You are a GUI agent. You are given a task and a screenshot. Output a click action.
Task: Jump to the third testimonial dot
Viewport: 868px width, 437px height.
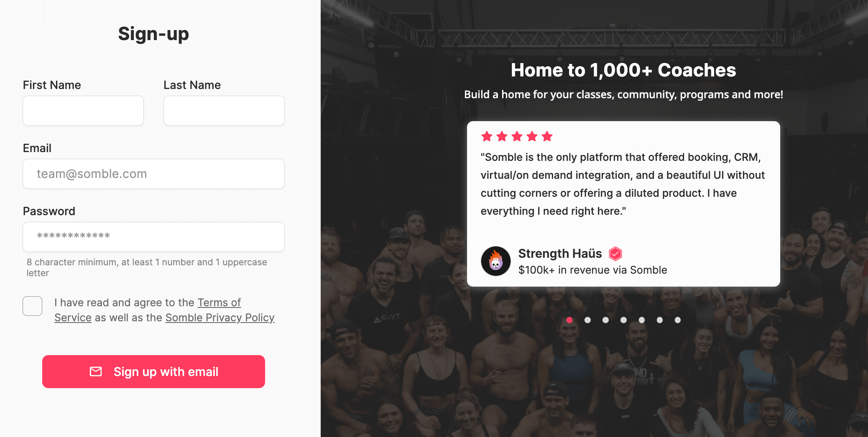[605, 320]
